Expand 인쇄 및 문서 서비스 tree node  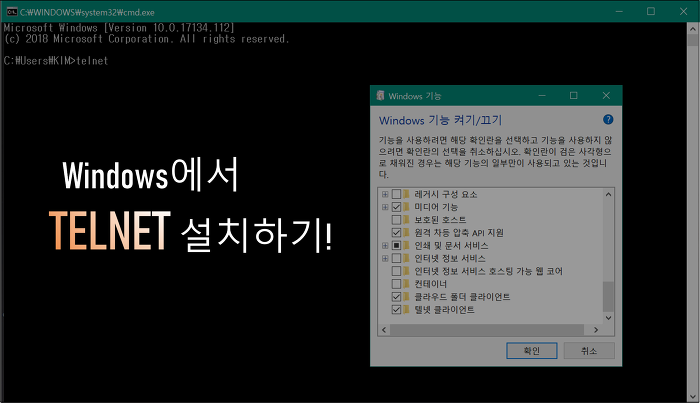click(x=385, y=245)
